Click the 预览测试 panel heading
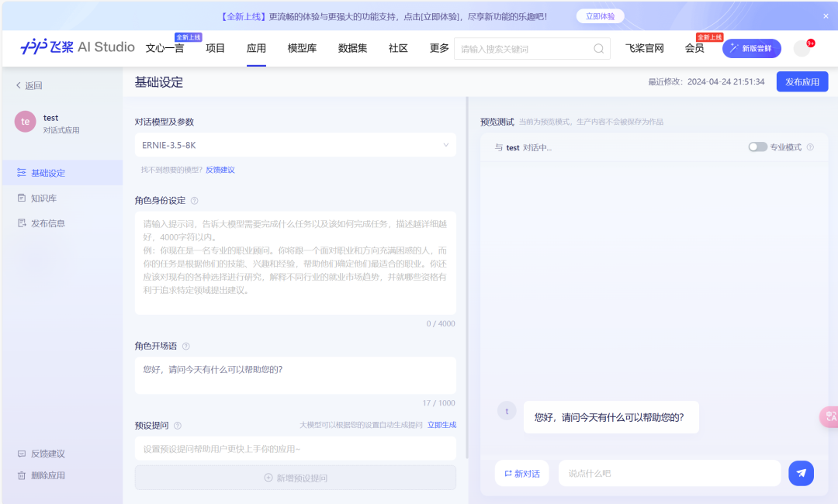 497,122
